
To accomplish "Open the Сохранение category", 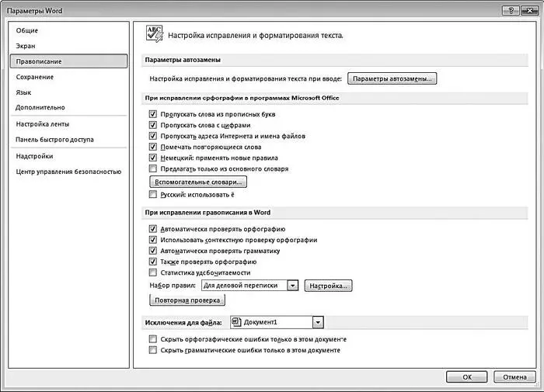I will click(35, 77).
